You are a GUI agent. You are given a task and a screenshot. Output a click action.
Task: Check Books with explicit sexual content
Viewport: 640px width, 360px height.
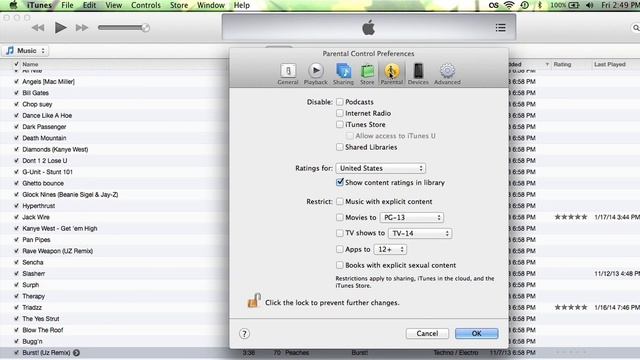tap(339, 265)
